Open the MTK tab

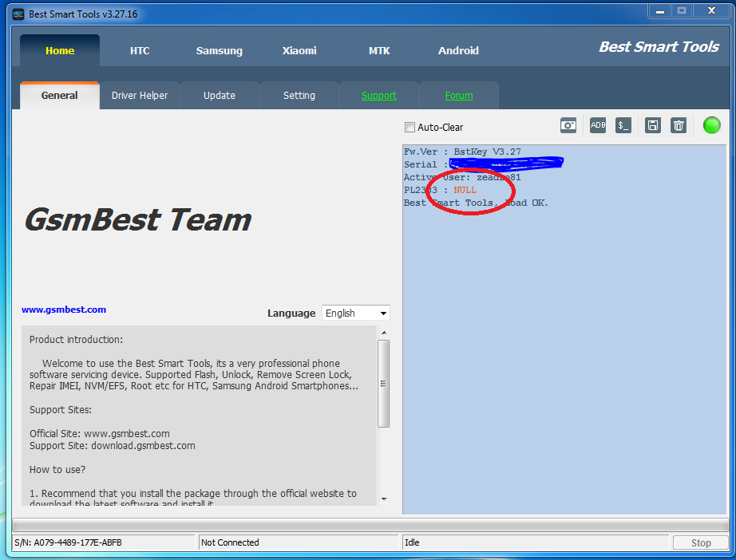point(379,50)
